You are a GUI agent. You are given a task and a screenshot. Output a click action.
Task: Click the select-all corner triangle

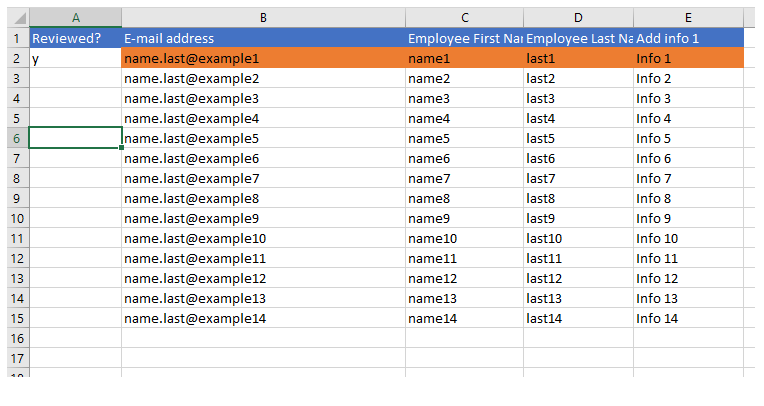coord(19,18)
